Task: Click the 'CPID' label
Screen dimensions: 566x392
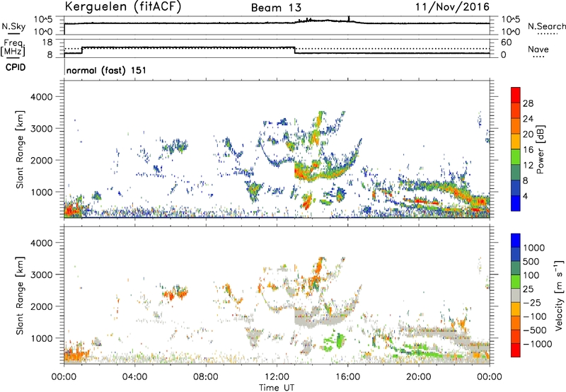Action: pyautogui.click(x=16, y=67)
